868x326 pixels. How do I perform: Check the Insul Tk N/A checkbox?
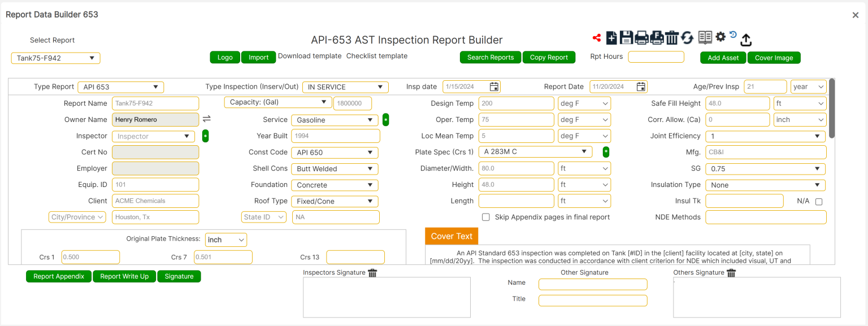tap(819, 201)
